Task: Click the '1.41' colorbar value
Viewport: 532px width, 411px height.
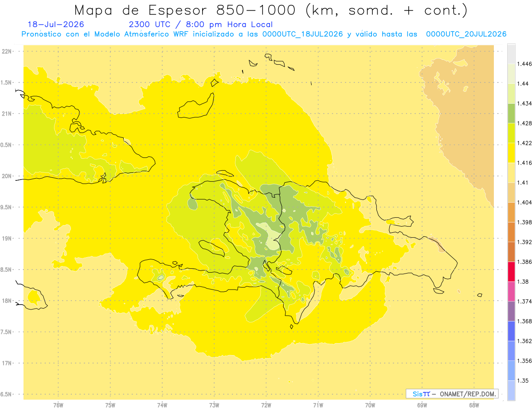Action: click(x=523, y=183)
